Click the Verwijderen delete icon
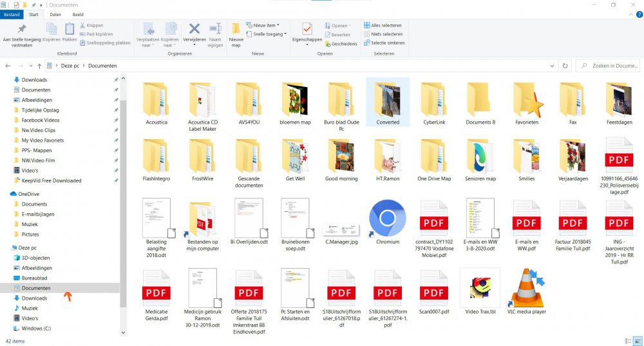 194,30
